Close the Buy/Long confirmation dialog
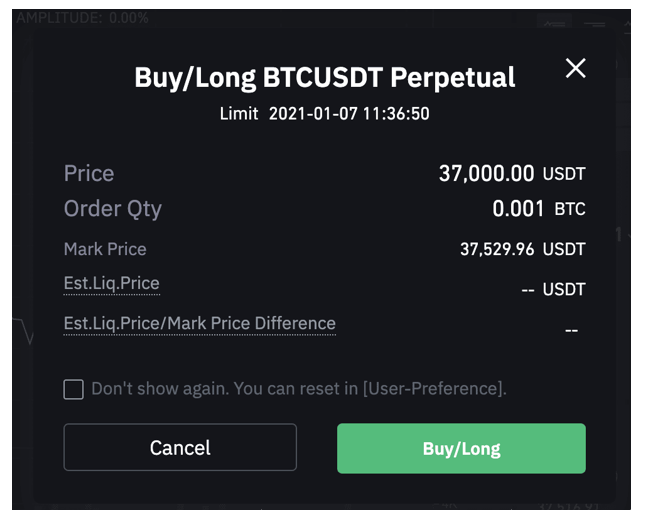The height and width of the screenshot is (518, 646). coord(575,68)
